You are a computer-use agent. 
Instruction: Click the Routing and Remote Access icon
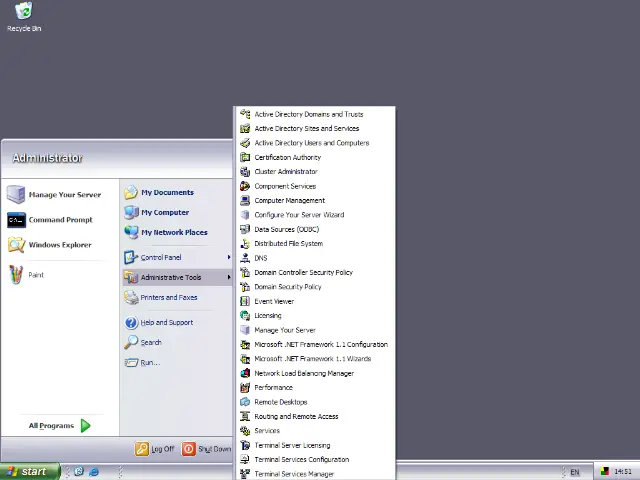245,416
